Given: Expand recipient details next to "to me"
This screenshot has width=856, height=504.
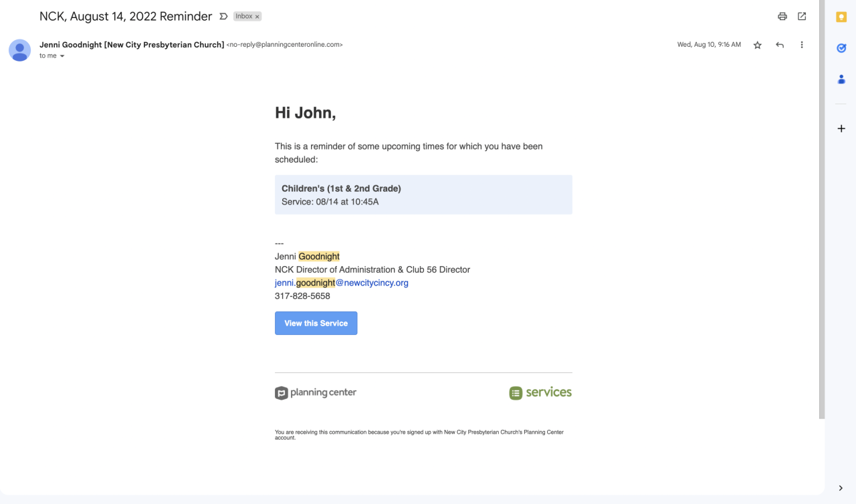Looking at the screenshot, I should [62, 56].
